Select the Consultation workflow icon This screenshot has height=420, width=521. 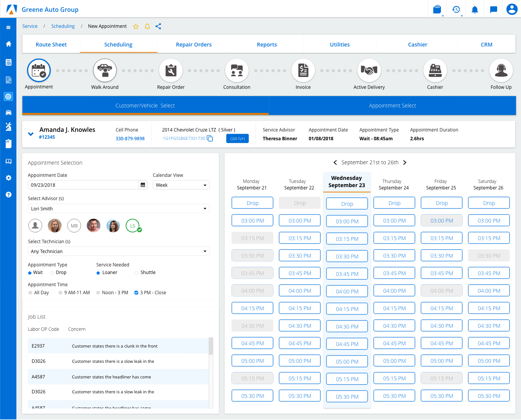click(237, 71)
